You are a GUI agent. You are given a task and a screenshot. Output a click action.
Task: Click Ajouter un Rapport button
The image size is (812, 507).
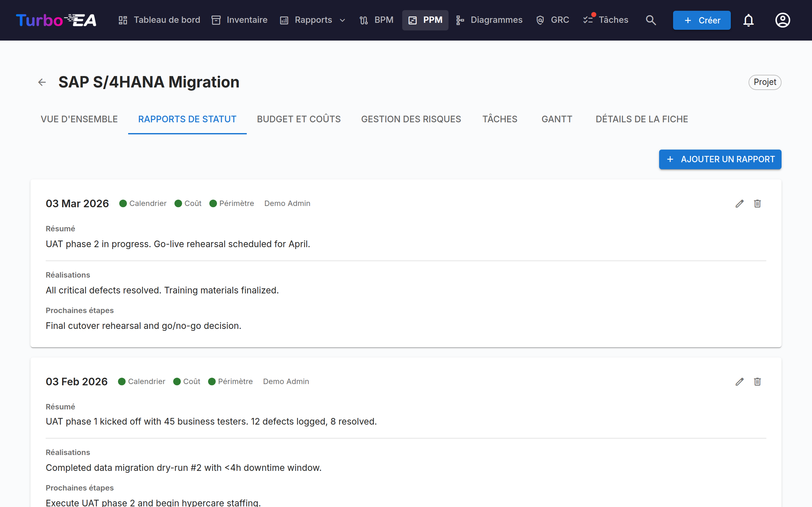720,159
